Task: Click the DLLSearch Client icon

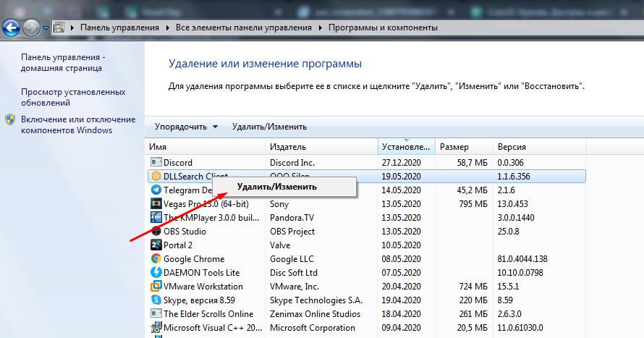Action: click(x=156, y=176)
